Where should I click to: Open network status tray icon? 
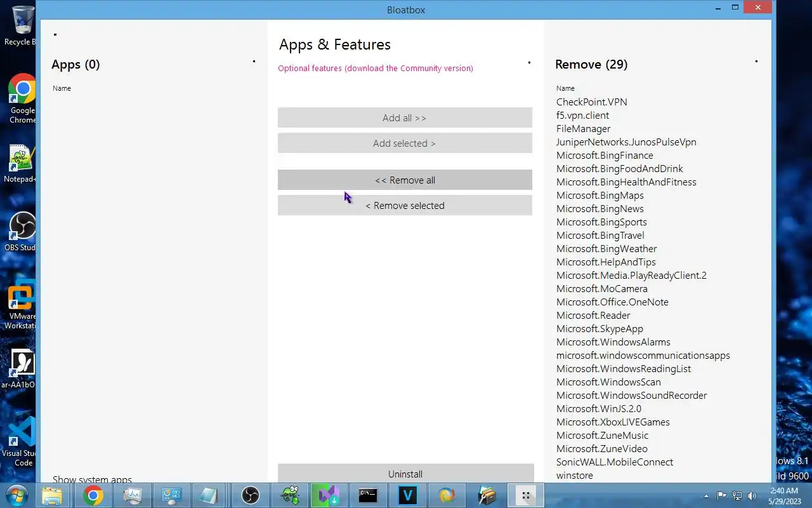737,496
